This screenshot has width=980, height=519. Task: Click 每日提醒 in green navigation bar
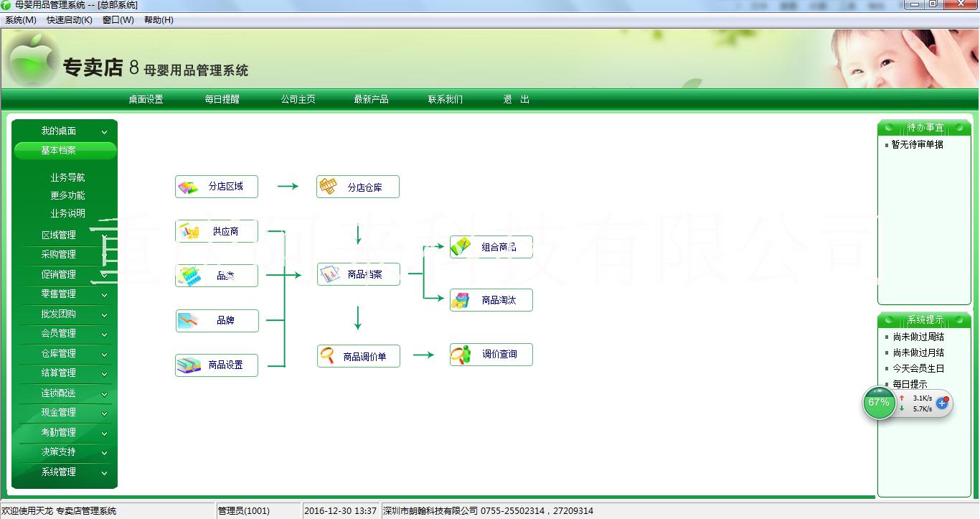pos(222,99)
